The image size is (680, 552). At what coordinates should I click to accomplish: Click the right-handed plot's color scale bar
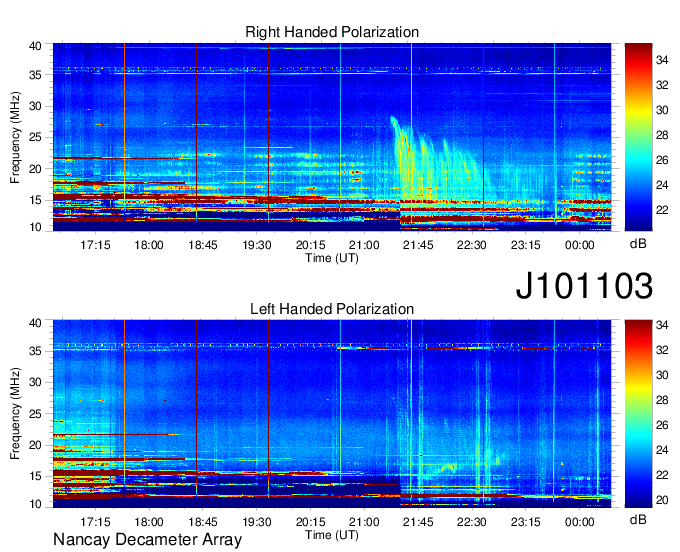point(638,137)
